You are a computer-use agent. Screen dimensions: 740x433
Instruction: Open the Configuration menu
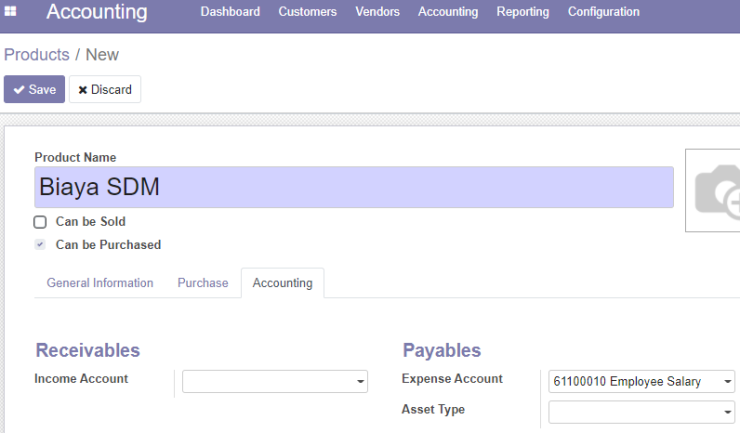click(604, 11)
